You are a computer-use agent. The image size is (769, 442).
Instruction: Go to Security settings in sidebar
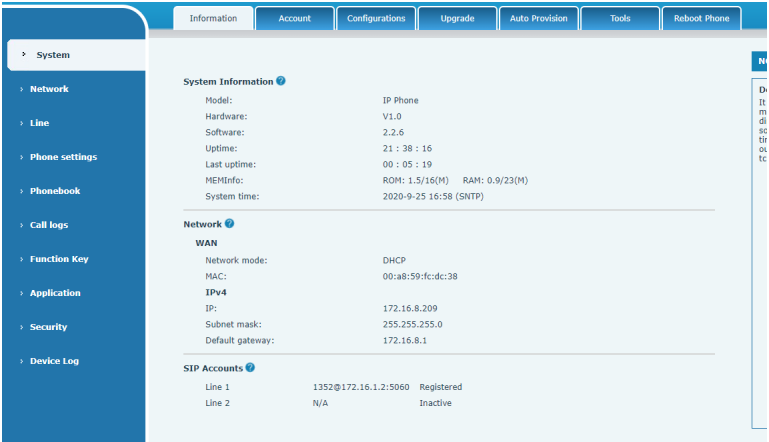(49, 327)
